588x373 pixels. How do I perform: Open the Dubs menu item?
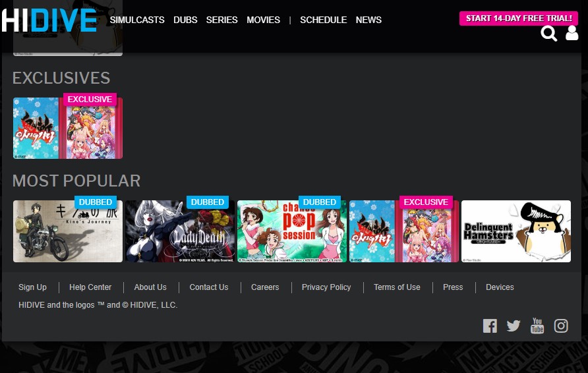(185, 20)
